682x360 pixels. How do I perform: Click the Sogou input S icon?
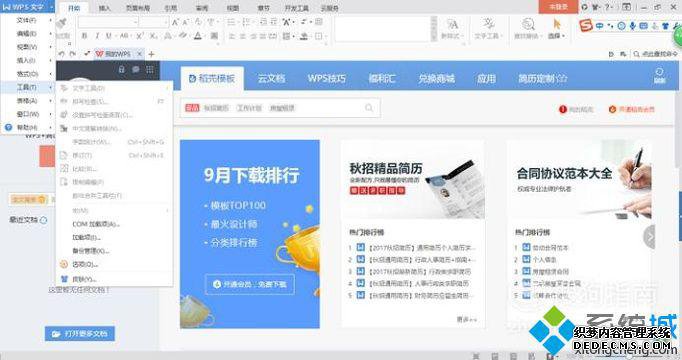click(x=586, y=26)
